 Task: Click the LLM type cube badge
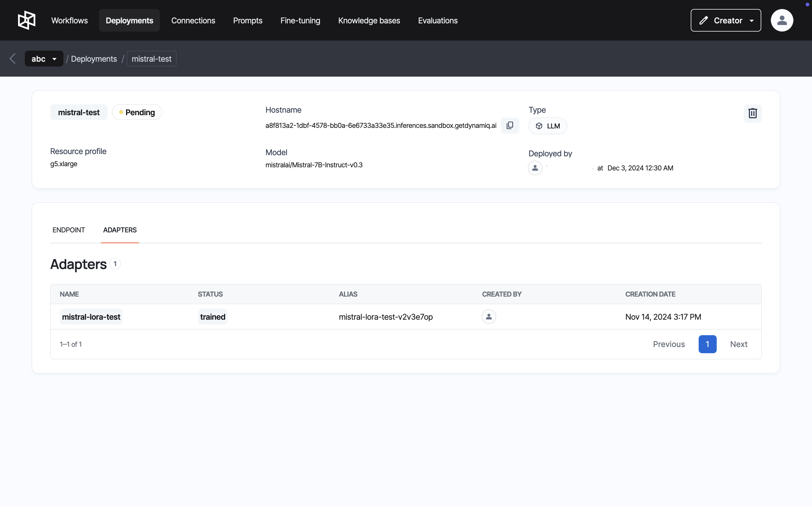(x=548, y=126)
